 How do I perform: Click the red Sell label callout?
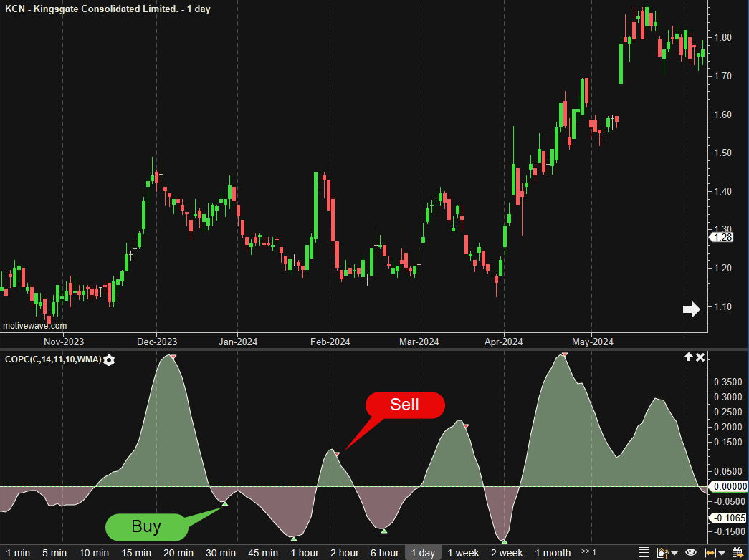(x=405, y=405)
